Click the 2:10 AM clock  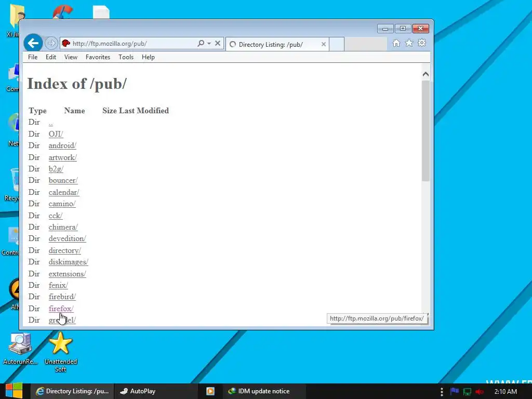tap(506, 392)
